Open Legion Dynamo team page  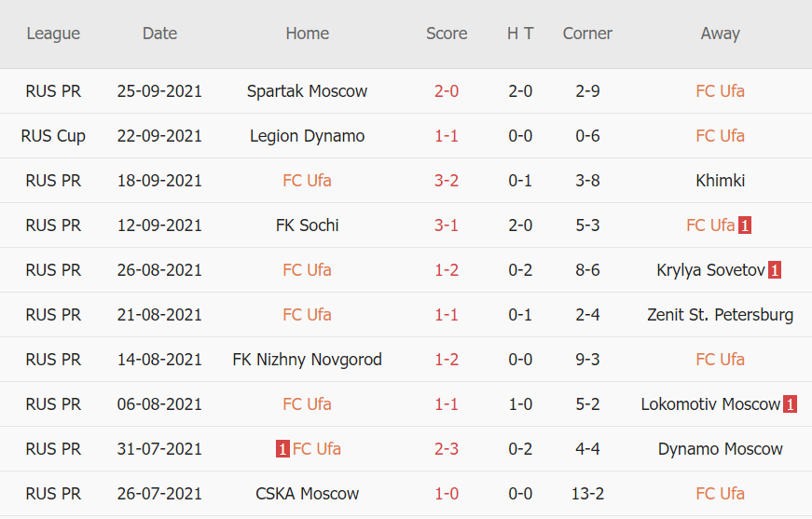307,136
